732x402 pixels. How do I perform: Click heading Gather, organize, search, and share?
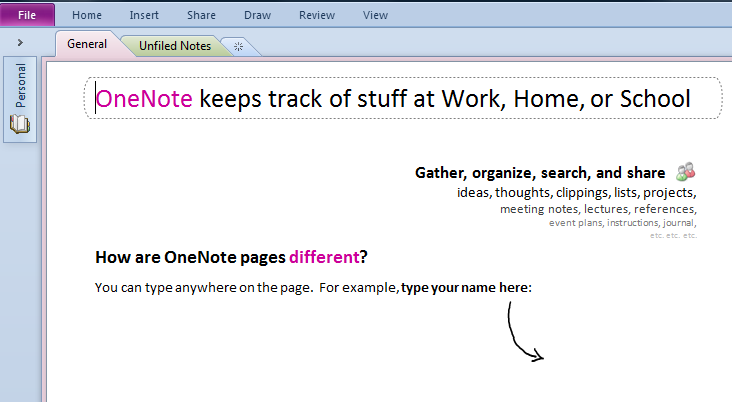point(540,173)
